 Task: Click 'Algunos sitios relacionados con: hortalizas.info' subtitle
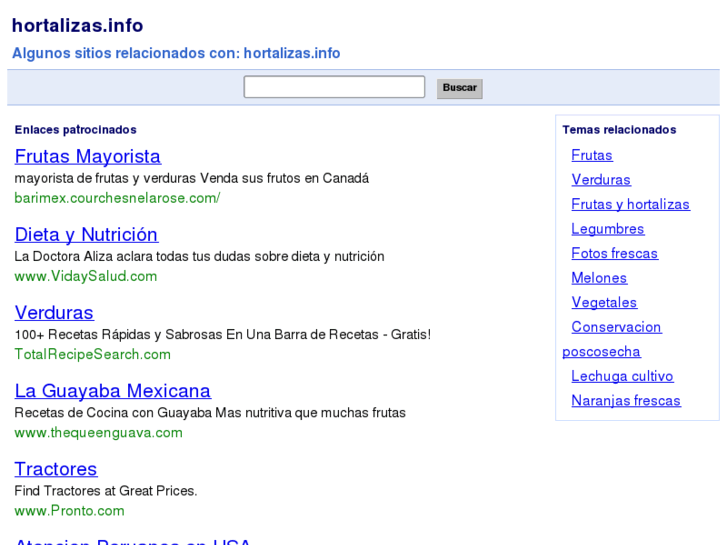click(x=176, y=53)
